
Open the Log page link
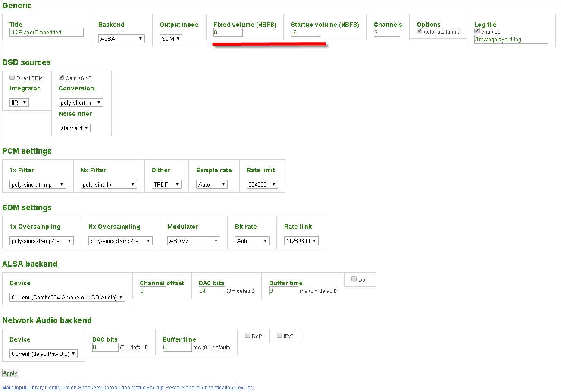click(249, 388)
